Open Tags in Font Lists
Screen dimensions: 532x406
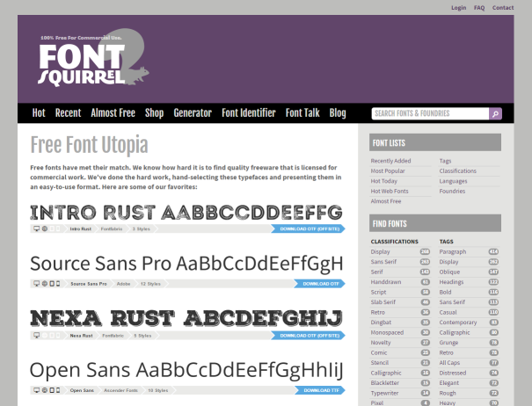445,161
